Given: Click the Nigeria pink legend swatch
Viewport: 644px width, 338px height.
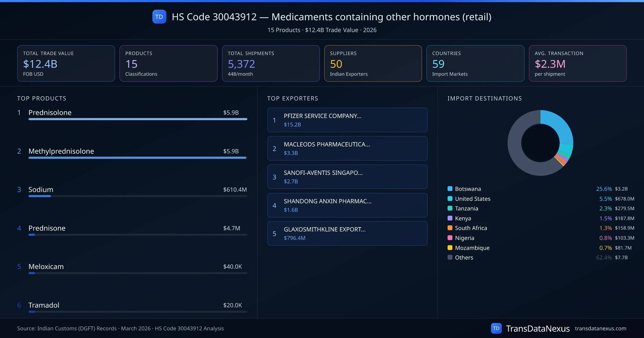Looking at the screenshot, I should (x=450, y=238).
